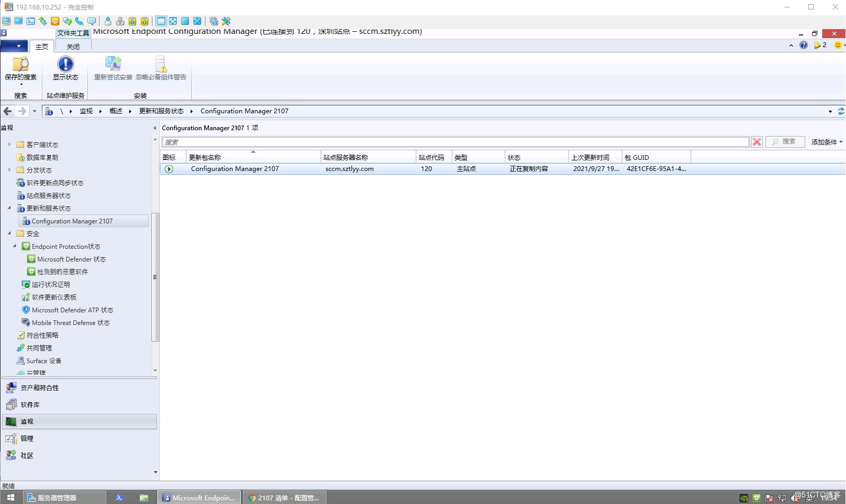Expand the 客户端状态 tree node
Viewport: 846px width, 504px height.
coord(10,145)
